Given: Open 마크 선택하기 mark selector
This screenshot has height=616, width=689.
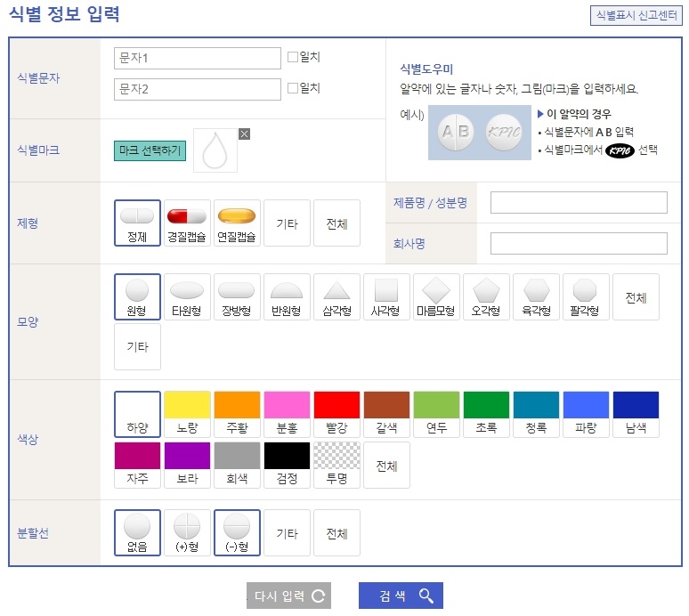Looking at the screenshot, I should coord(150,150).
